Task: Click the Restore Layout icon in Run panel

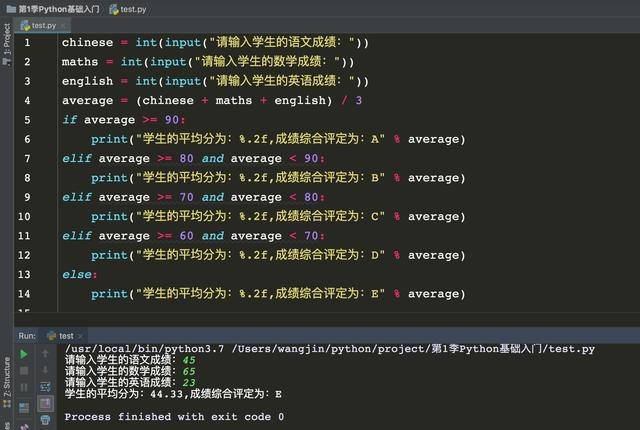Action: click(24, 407)
